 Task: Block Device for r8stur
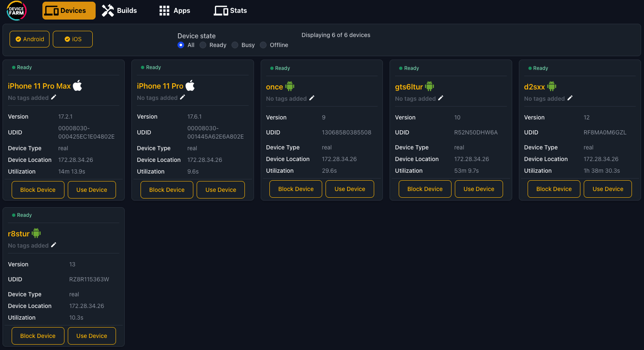(38, 336)
